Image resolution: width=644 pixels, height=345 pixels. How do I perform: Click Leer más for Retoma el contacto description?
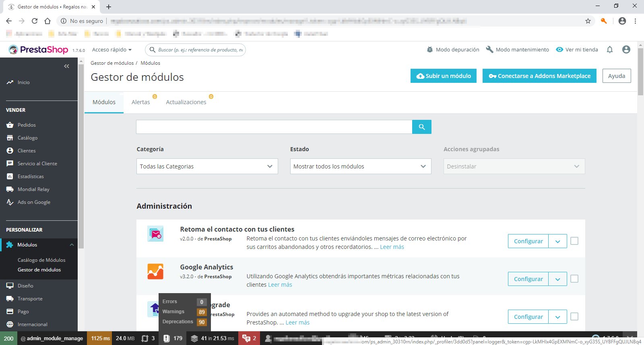tap(392, 247)
